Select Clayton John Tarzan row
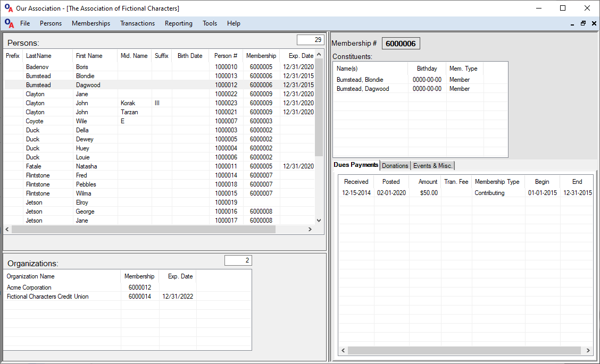Screen dimensions: 600x364 160,112
